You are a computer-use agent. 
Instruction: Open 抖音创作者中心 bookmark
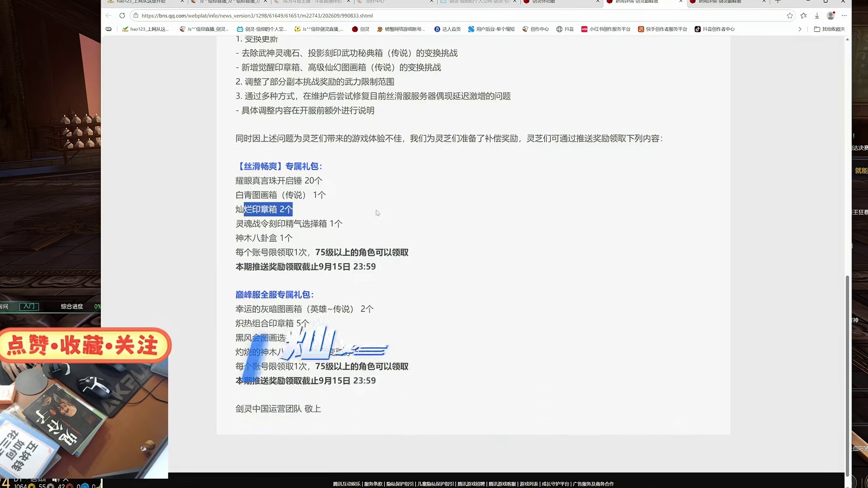(714, 29)
